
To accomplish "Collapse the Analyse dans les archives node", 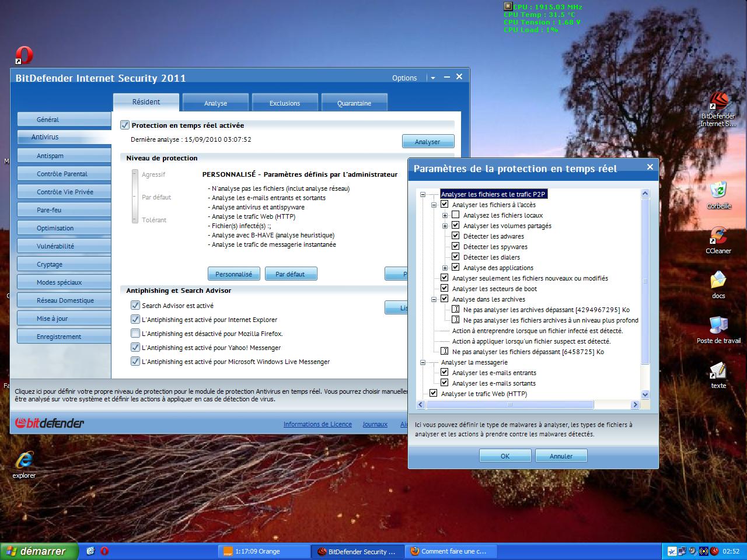I will tap(434, 299).
